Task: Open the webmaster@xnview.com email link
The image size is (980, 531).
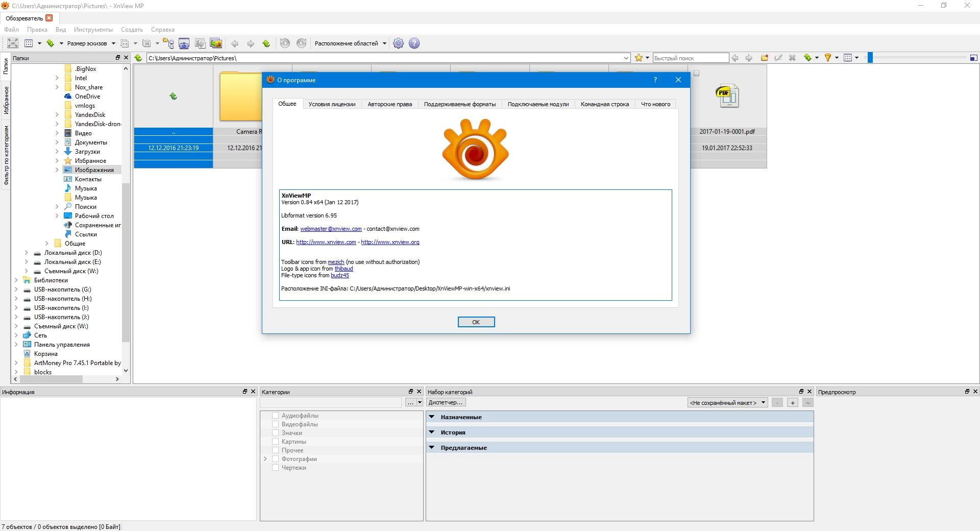Action: tap(331, 229)
